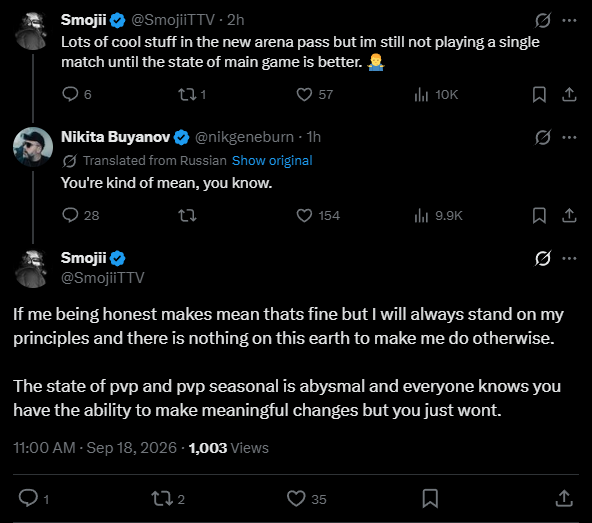Show original Russian text of reply

point(272,160)
